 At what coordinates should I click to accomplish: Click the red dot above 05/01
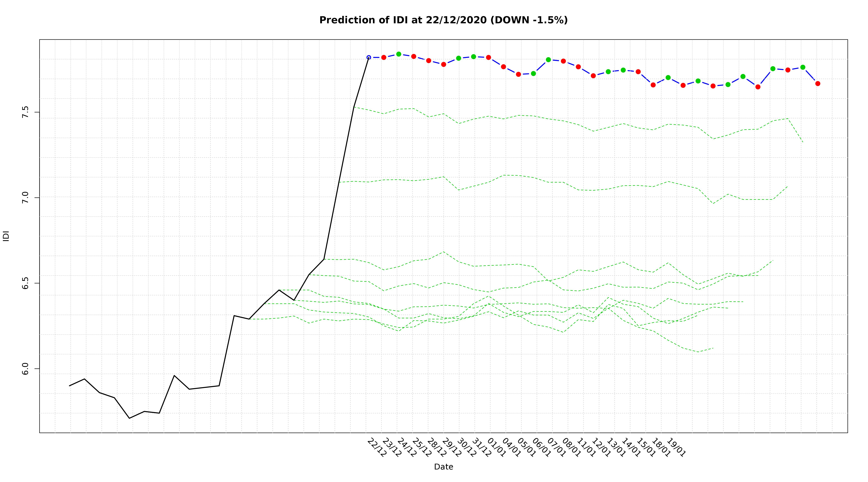[518, 74]
